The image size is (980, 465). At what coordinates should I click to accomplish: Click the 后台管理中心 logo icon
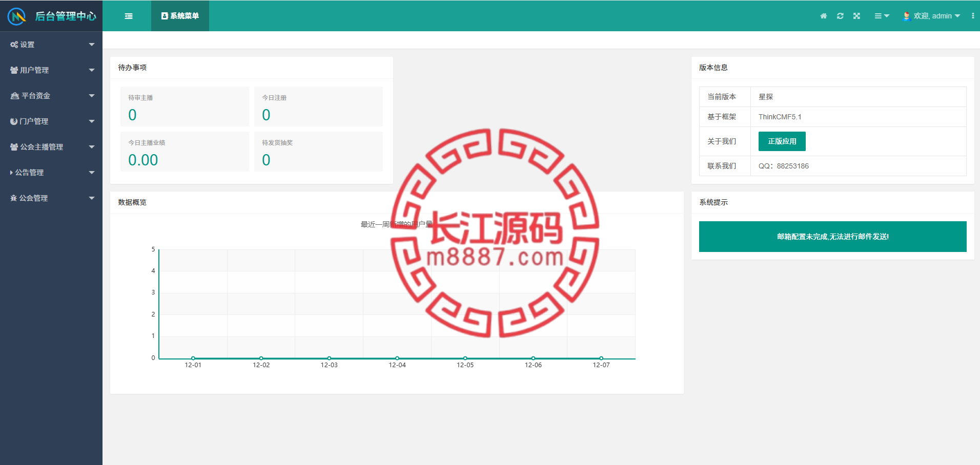pyautogui.click(x=17, y=16)
